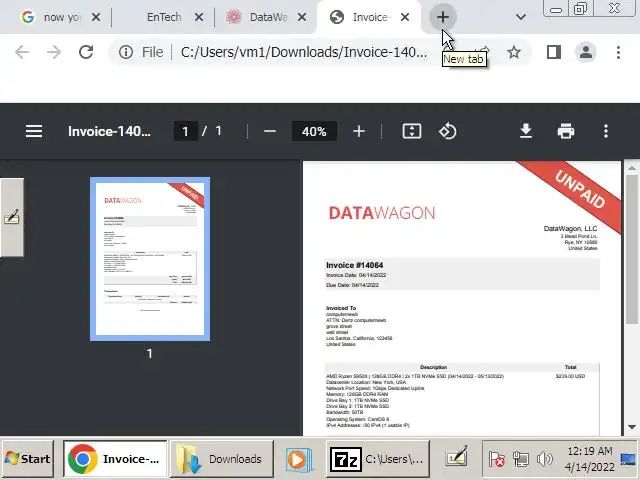
Task: Reload the invoice page
Action: [x=86, y=52]
